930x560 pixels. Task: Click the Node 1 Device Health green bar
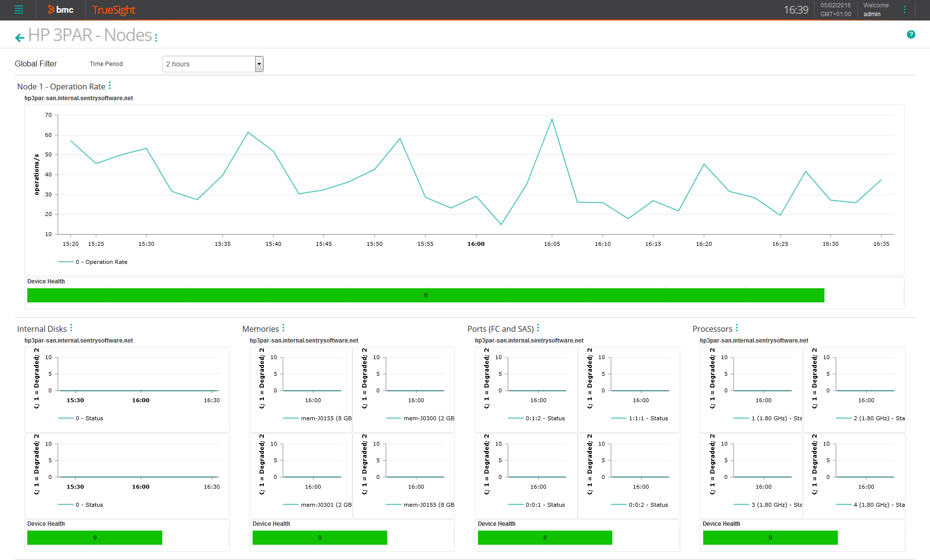[x=426, y=295]
